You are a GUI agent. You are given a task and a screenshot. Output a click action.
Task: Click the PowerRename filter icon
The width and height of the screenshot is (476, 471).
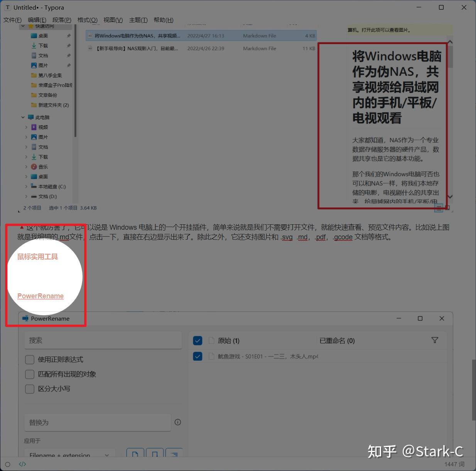[x=435, y=340]
